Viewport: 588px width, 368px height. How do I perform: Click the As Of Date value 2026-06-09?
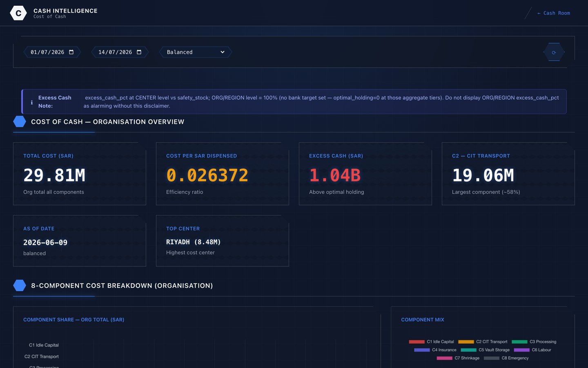click(x=45, y=242)
